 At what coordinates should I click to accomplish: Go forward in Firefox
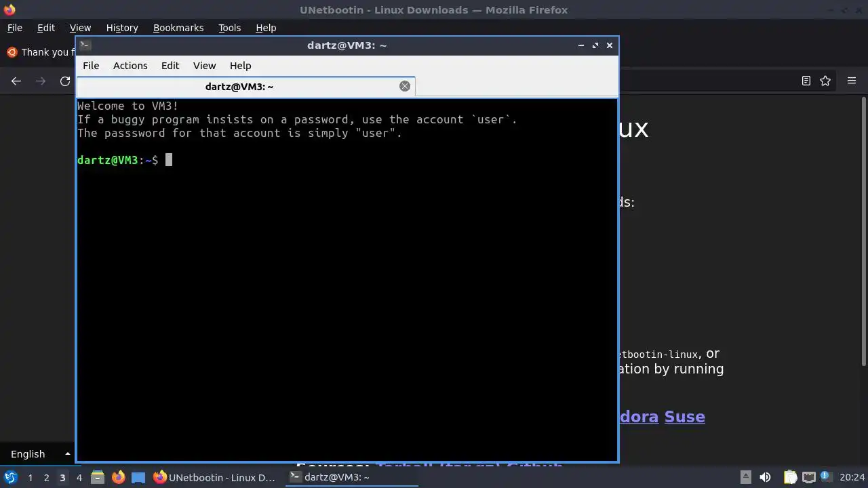pos(41,81)
